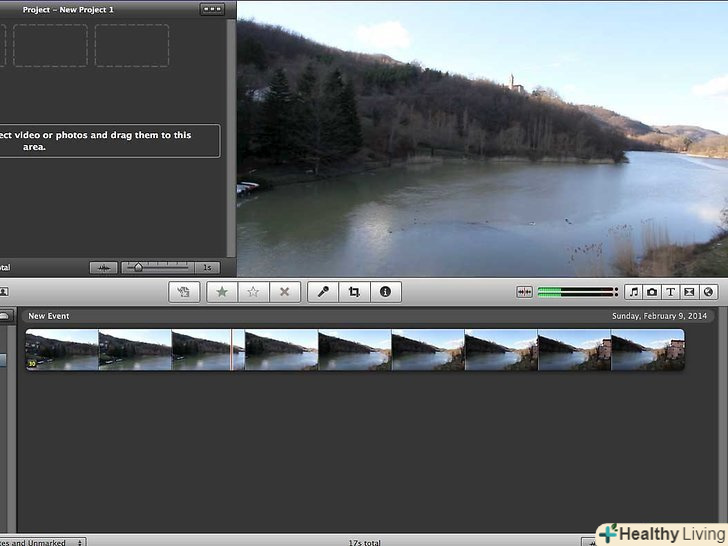Click the last filmstrip frame showing the building
This screenshot has height=546, width=728.
click(x=648, y=350)
